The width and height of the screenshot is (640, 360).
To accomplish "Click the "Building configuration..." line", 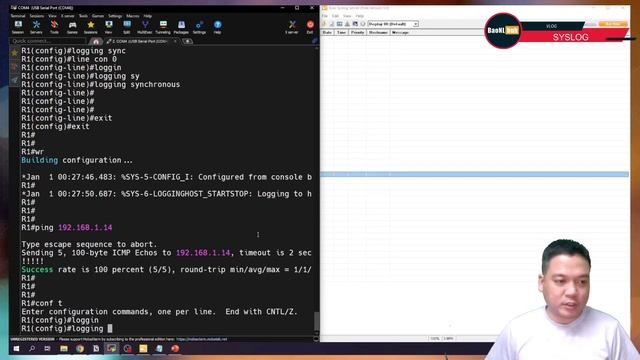I will 77,160.
